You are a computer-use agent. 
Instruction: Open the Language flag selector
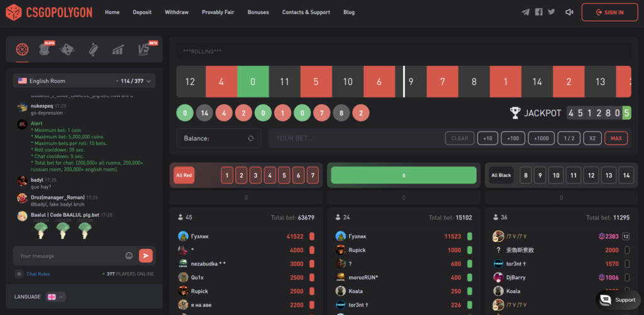click(55, 297)
